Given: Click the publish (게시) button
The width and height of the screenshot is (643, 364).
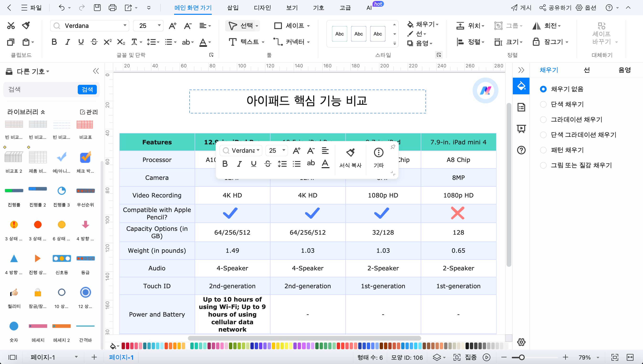Looking at the screenshot, I should click(x=521, y=8).
